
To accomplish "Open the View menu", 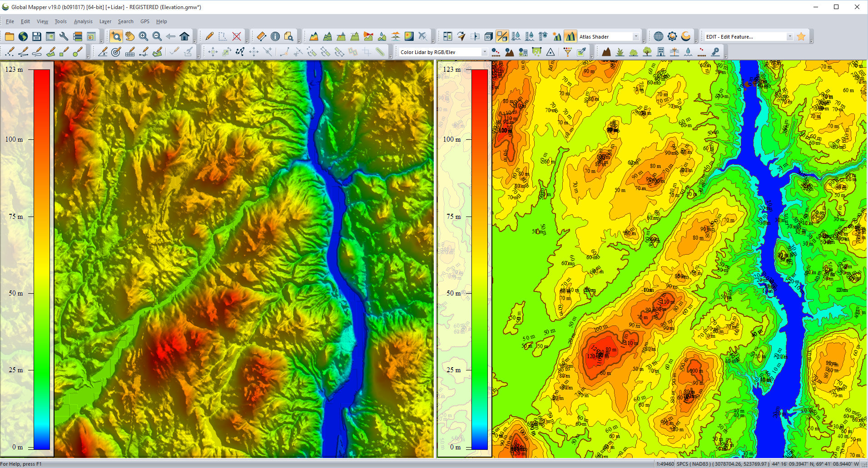I will click(x=42, y=21).
